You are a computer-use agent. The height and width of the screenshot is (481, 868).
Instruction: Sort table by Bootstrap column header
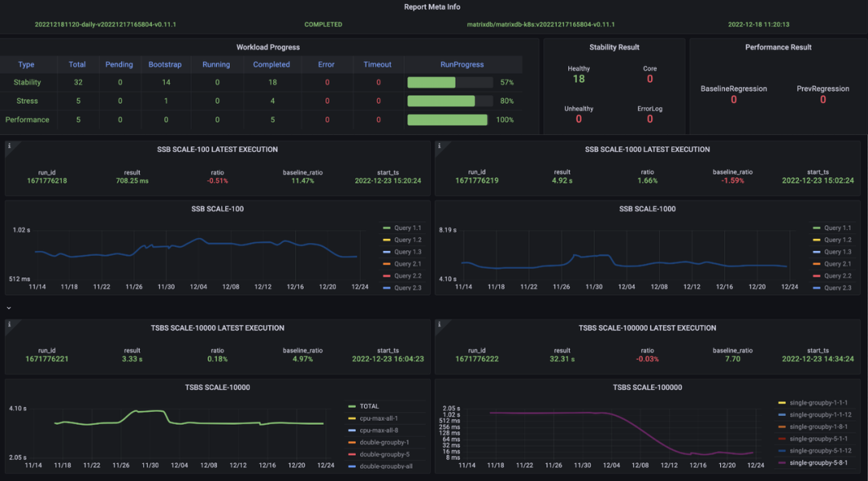click(x=165, y=64)
